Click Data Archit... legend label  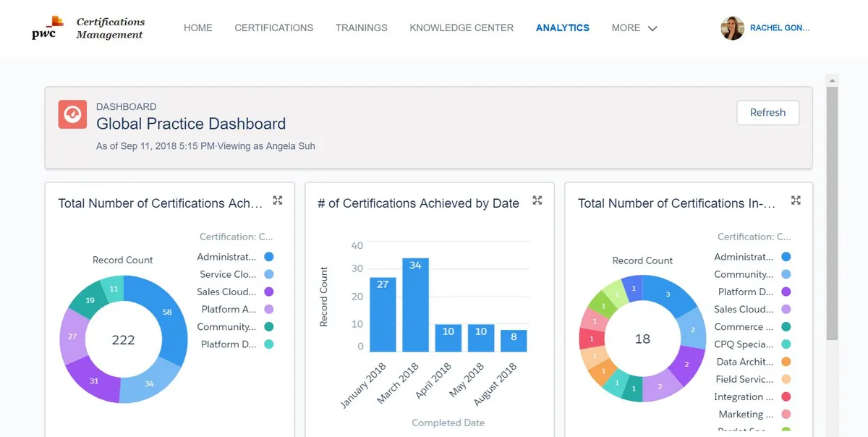[x=745, y=362]
